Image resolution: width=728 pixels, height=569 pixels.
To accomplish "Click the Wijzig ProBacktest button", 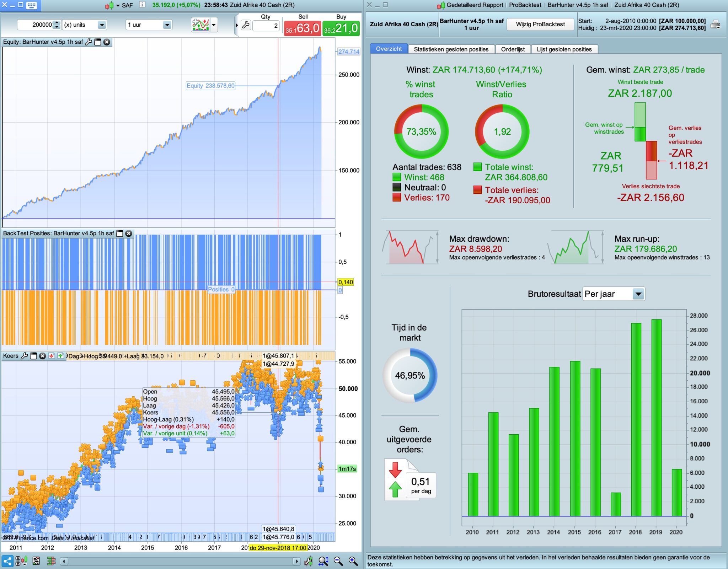I will click(540, 24).
